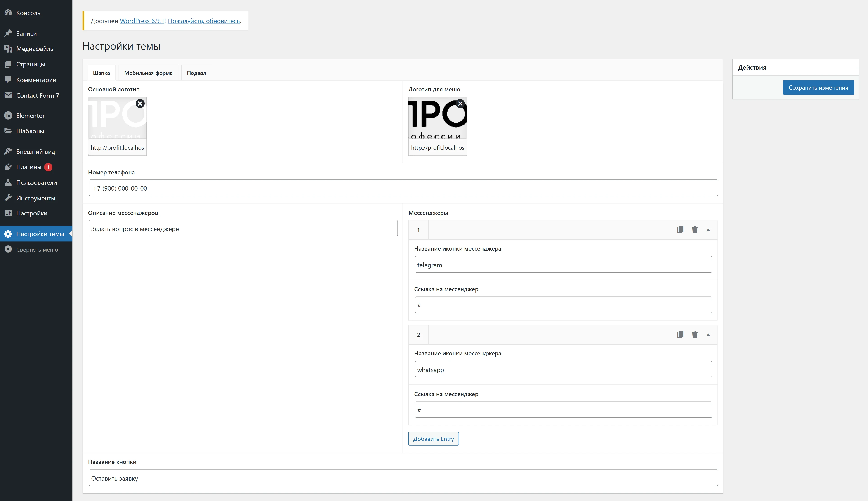Focus the phone number field
This screenshot has width=868, height=501.
403,188
